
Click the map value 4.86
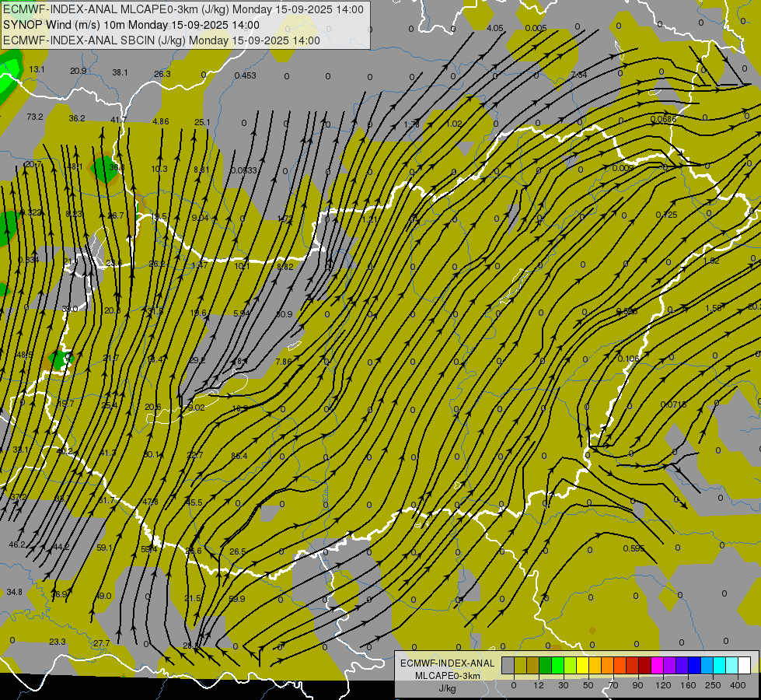(161, 121)
